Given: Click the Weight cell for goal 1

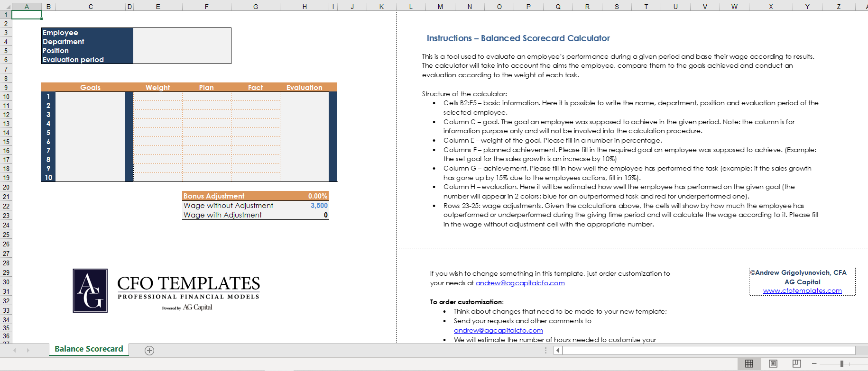Looking at the screenshot, I should [x=158, y=97].
